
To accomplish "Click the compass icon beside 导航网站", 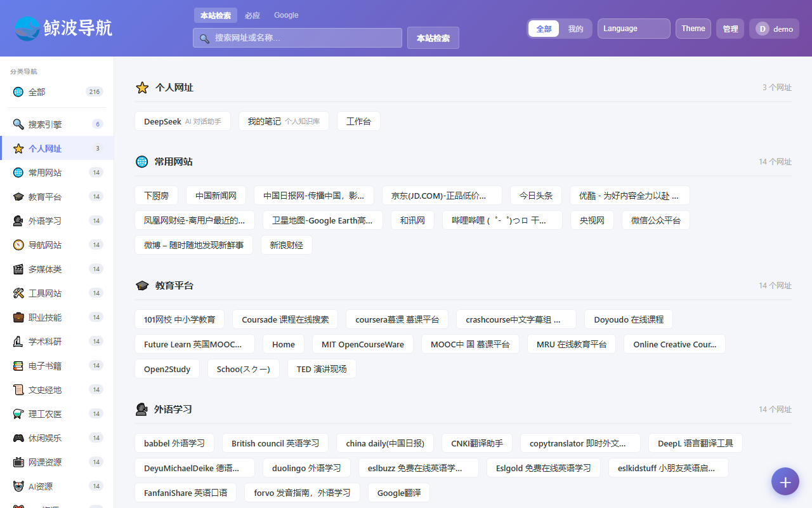I will click(18, 245).
